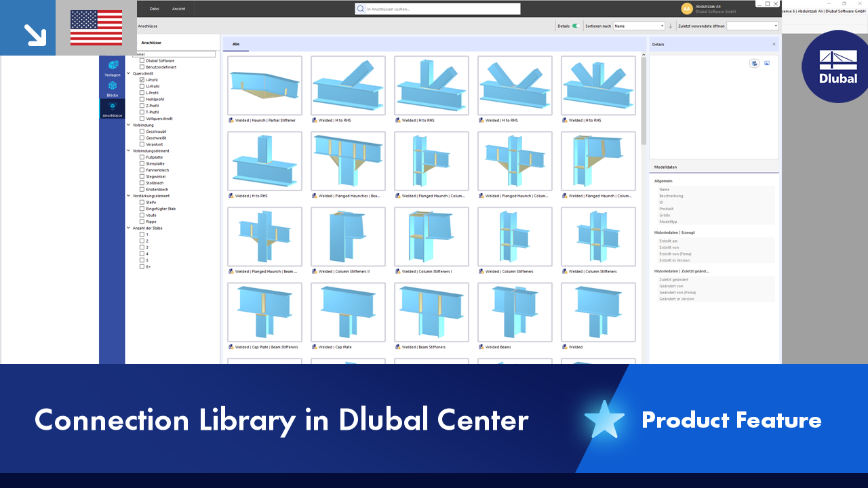
Task: Select the Anschlüsse icon in the sidebar
Action: [x=113, y=107]
